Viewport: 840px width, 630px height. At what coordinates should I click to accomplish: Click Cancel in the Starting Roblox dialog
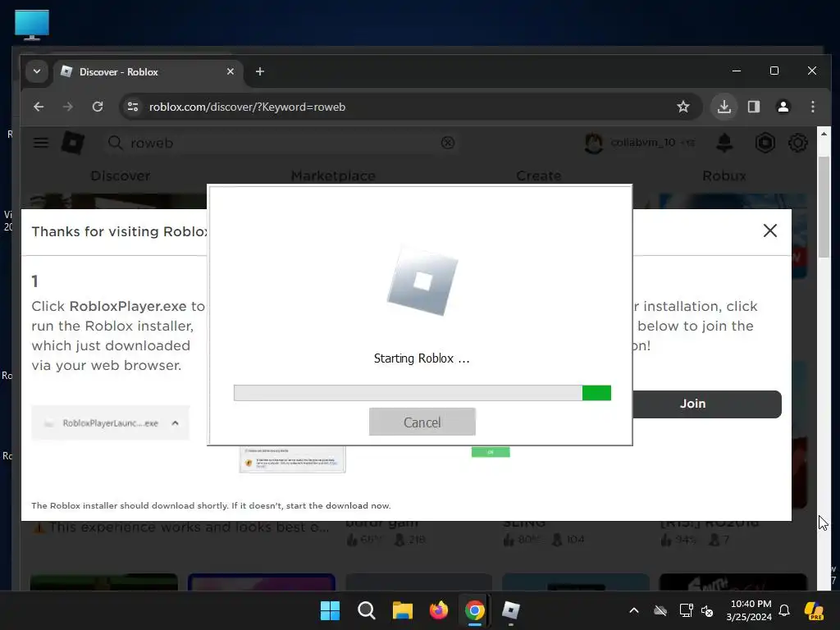coord(422,422)
